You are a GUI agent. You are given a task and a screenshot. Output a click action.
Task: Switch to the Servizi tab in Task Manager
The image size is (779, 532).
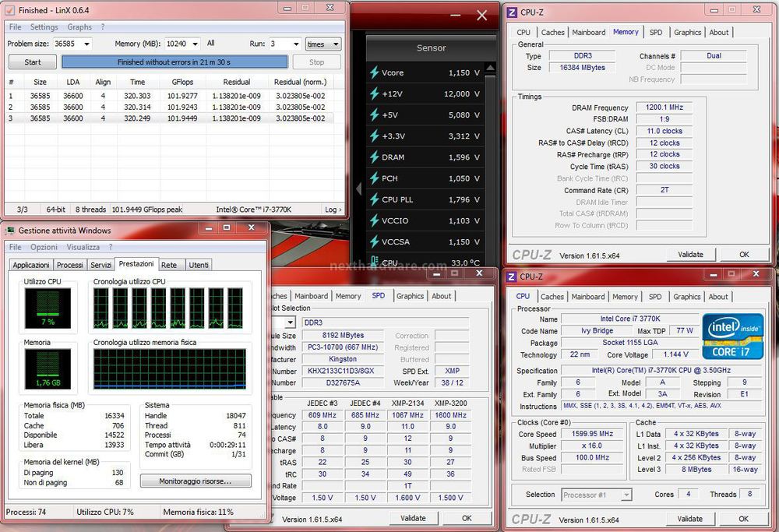coord(100,265)
